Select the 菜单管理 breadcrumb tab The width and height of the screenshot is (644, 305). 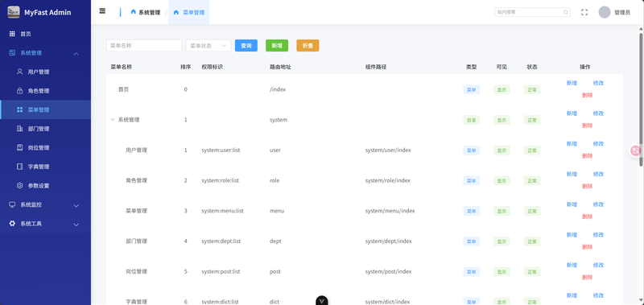(x=189, y=12)
